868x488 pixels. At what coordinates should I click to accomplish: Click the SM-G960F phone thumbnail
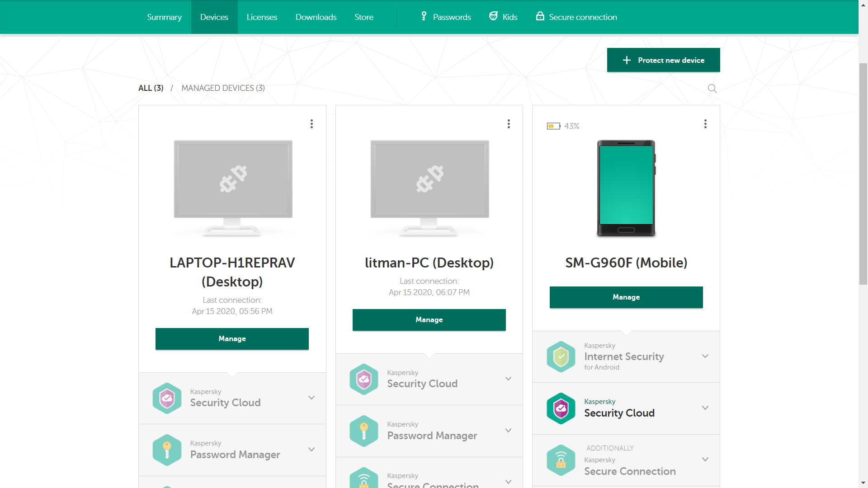626,188
